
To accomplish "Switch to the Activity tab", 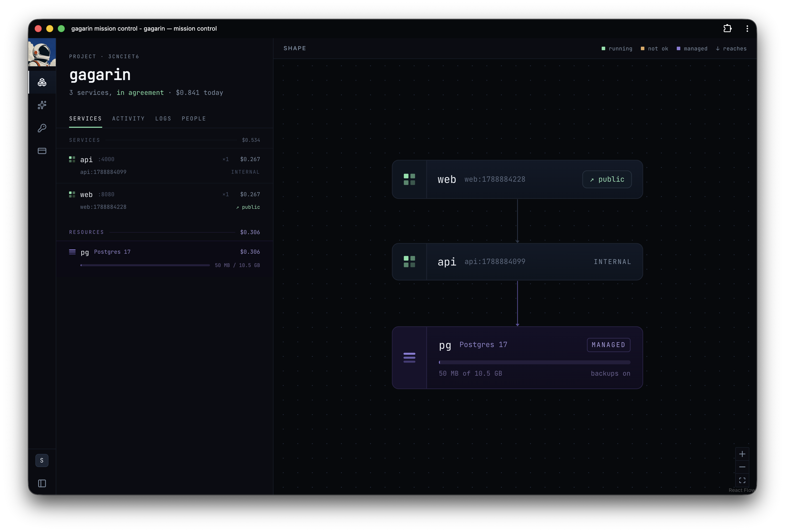I will [x=128, y=118].
